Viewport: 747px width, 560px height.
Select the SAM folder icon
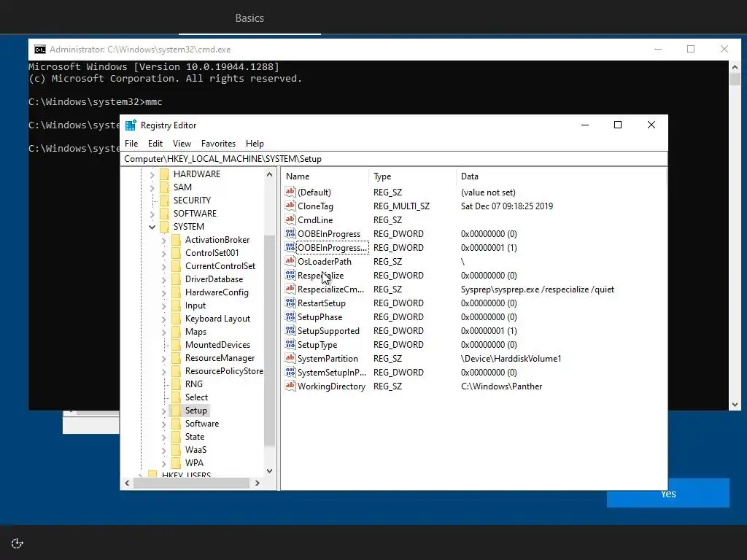(164, 187)
